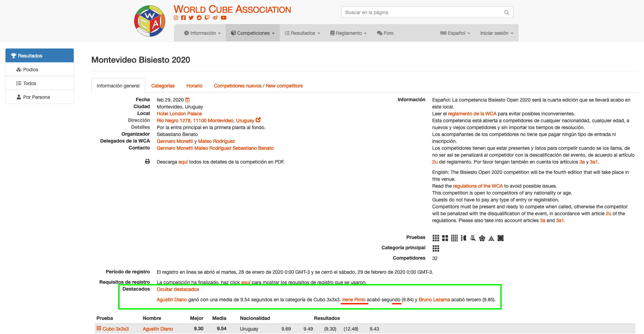Screen dimensions: 644x334
Task: Open Cubo 3x3x3 link in results table
Action: point(116,329)
